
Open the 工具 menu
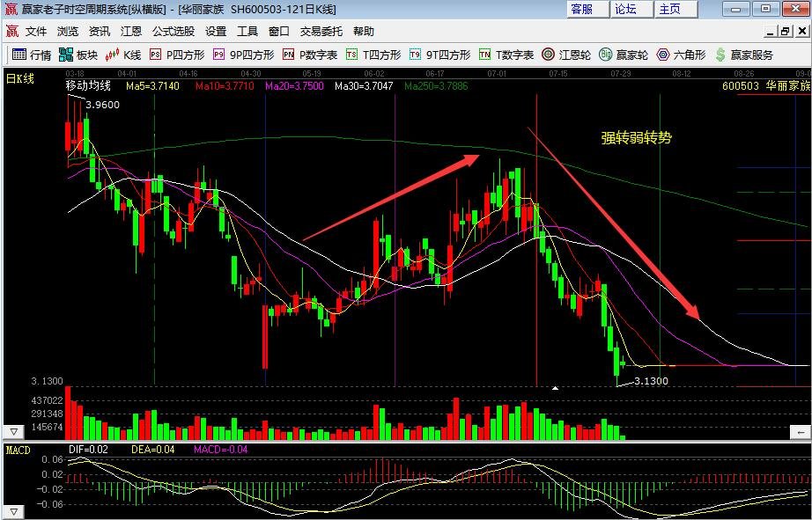point(247,32)
